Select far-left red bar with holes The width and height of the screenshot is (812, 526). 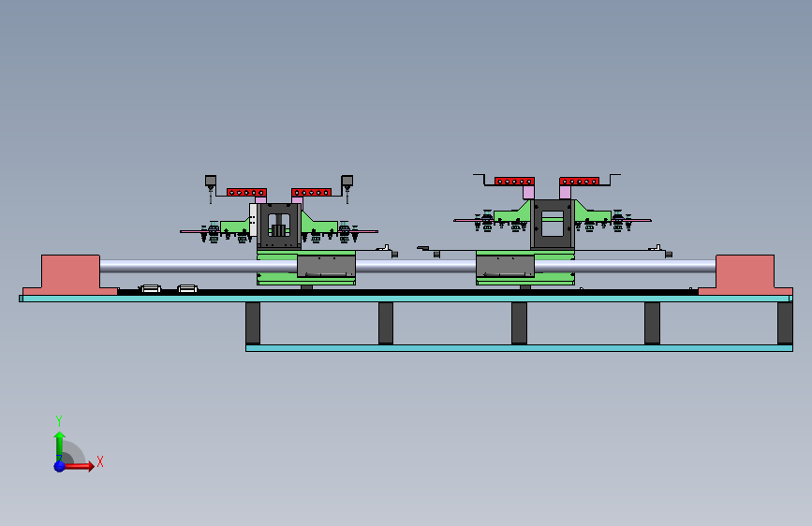pos(247,193)
